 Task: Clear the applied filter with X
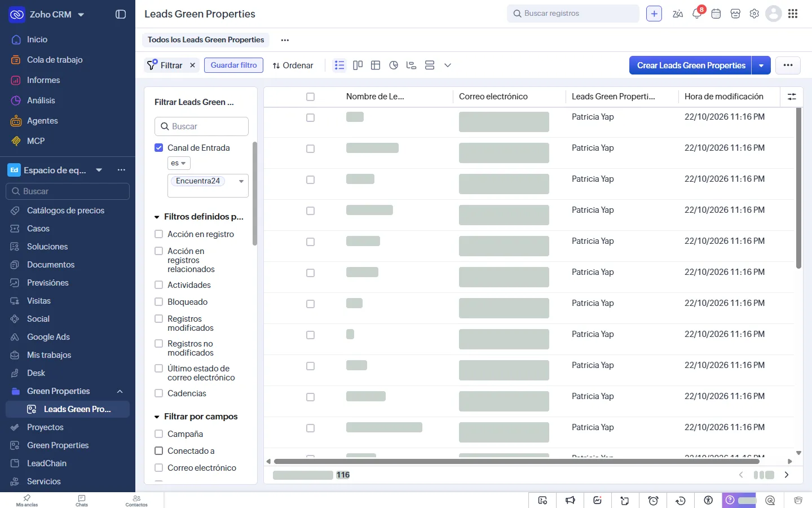point(192,65)
